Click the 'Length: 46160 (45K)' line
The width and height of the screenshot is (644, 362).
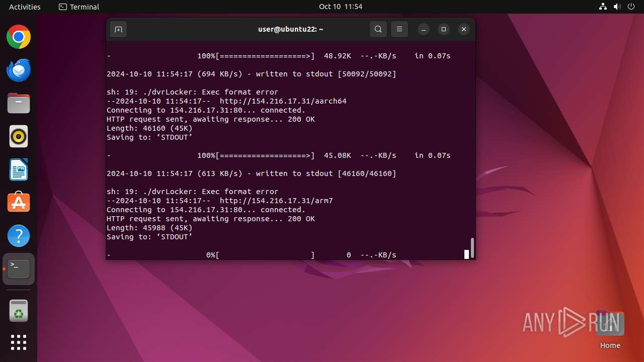coord(149,128)
